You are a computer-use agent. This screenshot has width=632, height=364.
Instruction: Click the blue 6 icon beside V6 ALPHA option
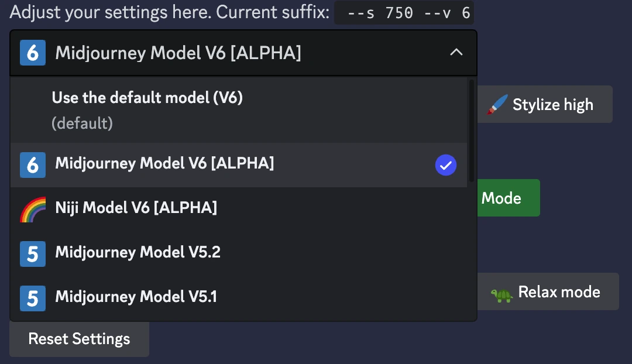tap(33, 165)
